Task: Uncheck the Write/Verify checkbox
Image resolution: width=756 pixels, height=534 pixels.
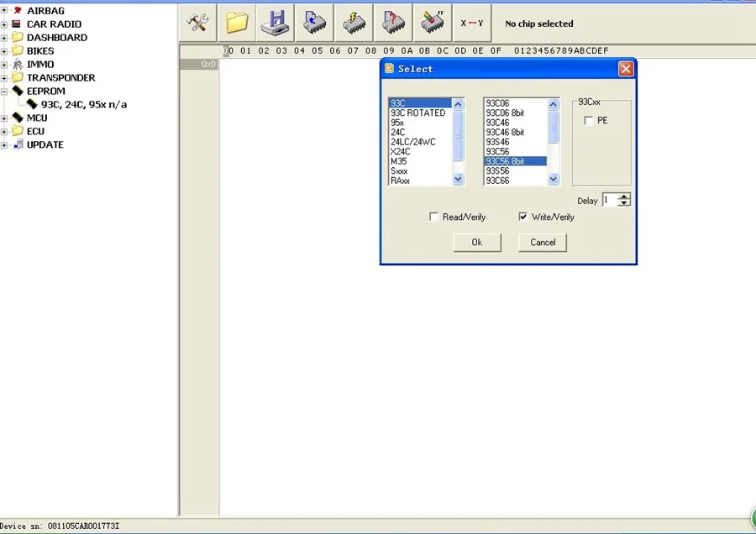Action: [523, 217]
